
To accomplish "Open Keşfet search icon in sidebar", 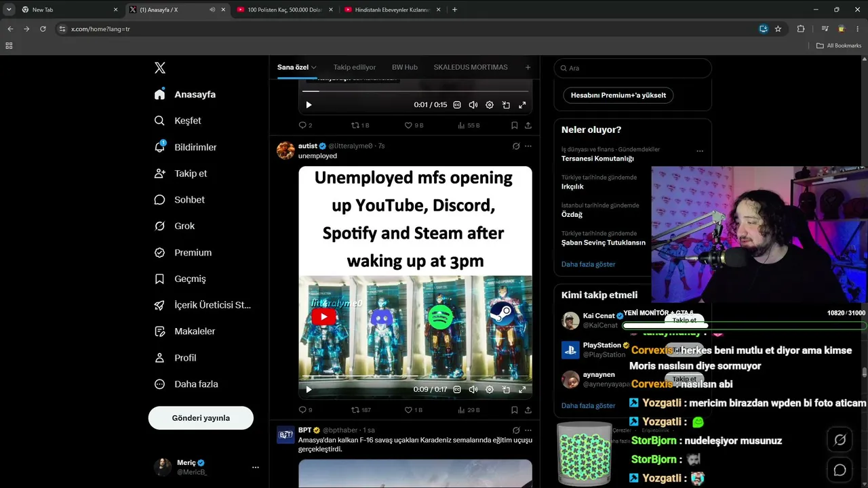I will click(160, 121).
